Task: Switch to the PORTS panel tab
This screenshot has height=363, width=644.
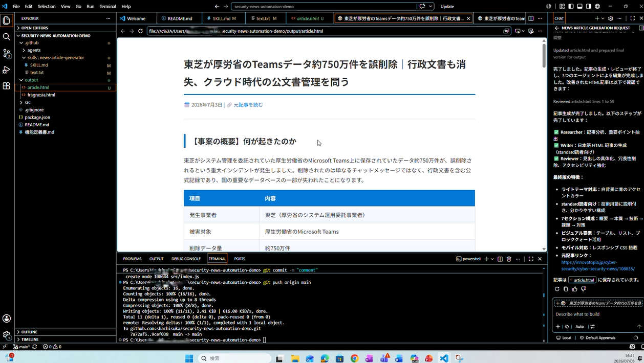Action: click(240, 259)
